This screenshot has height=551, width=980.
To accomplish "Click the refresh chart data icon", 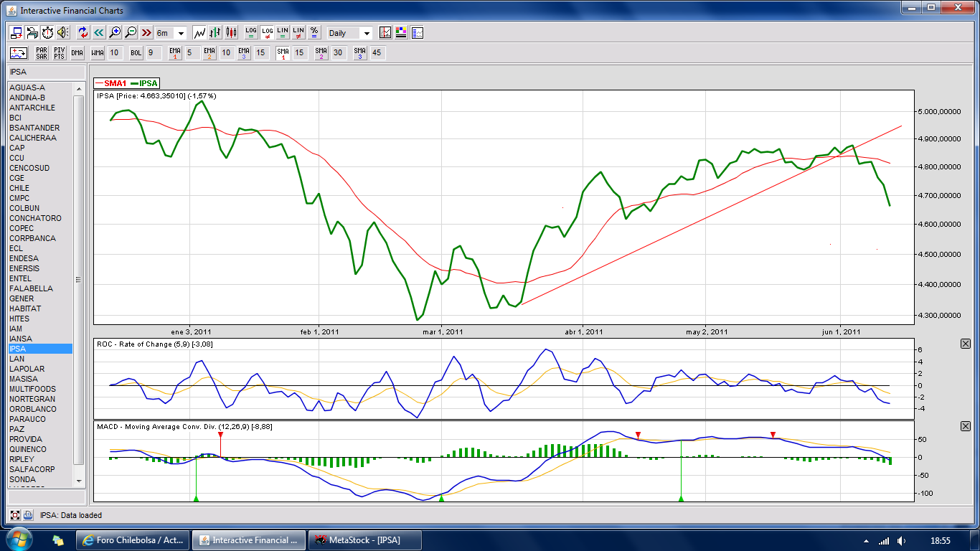I will (x=83, y=33).
